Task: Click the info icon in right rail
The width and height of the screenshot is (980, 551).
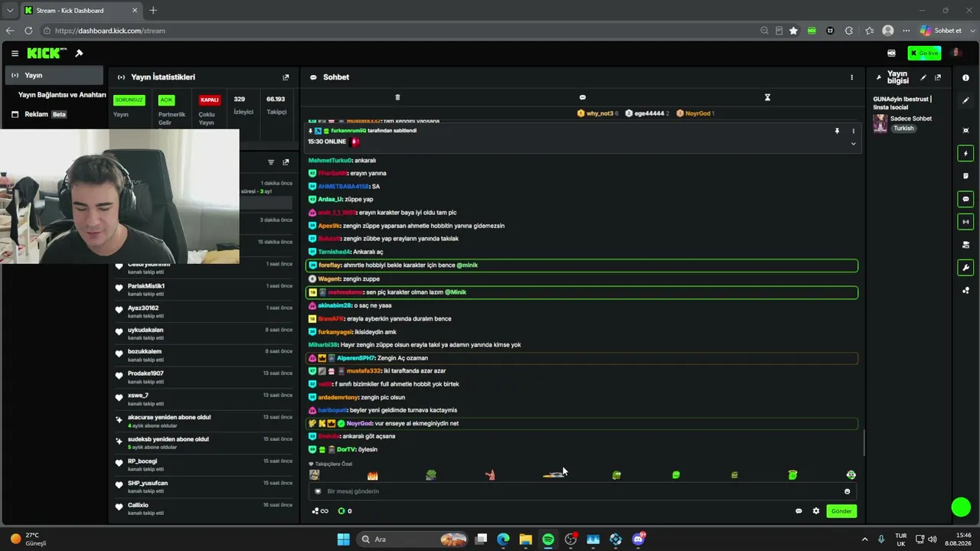Action: 965,77
